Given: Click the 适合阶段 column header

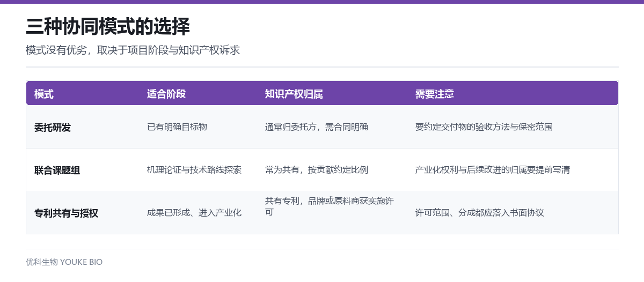Looking at the screenshot, I should coord(166,94).
